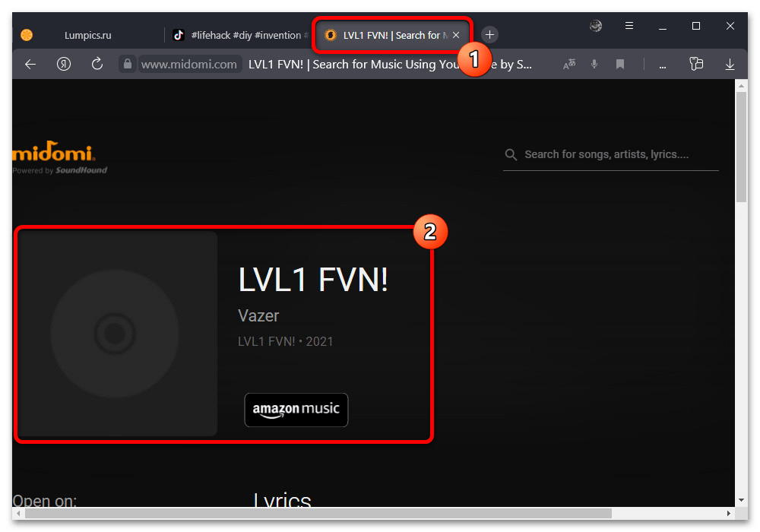Focus the songs, artists, lyrics search field
Screen dimensions: 760x532
611,154
